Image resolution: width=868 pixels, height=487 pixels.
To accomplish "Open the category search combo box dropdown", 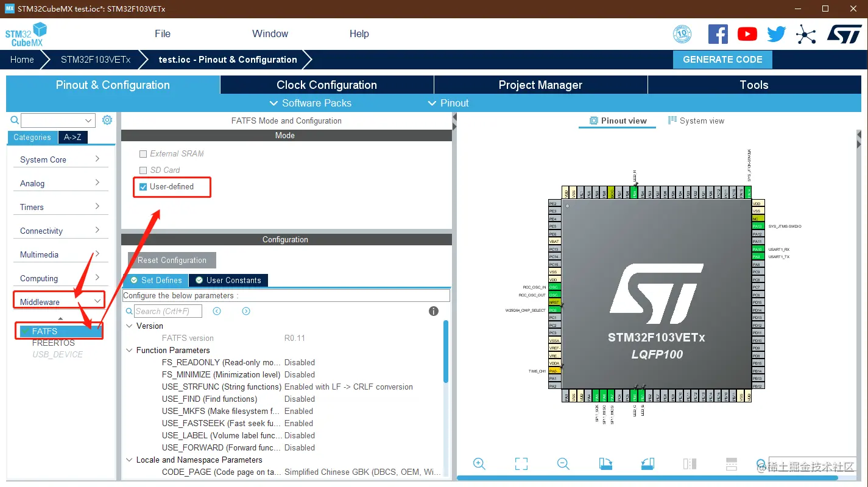I will coord(90,120).
